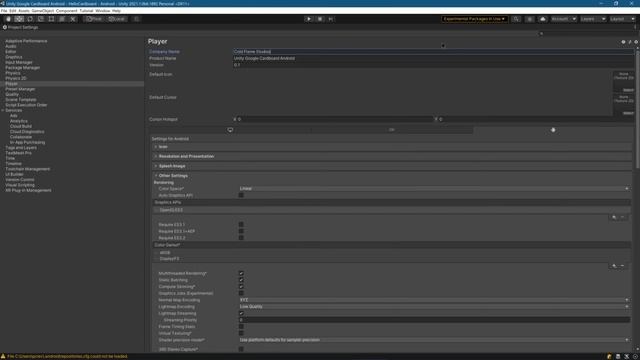
Task: Open the Shader precision model dropdown
Action: 434,340
